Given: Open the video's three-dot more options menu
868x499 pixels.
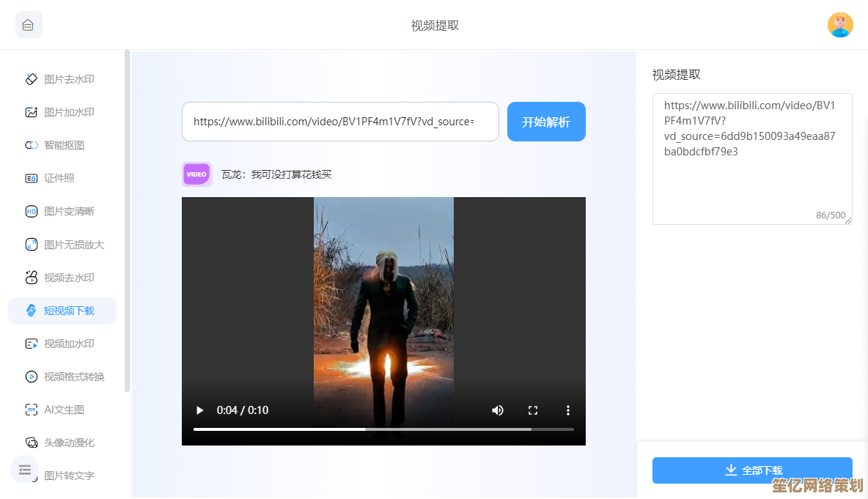Looking at the screenshot, I should coord(567,410).
